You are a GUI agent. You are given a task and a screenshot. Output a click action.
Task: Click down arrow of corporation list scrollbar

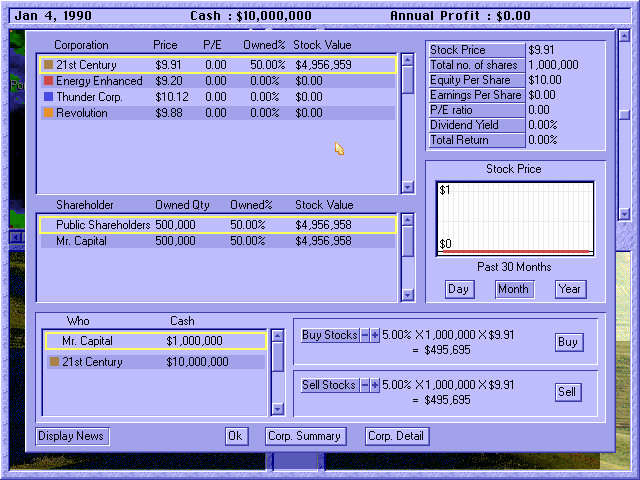[408, 187]
